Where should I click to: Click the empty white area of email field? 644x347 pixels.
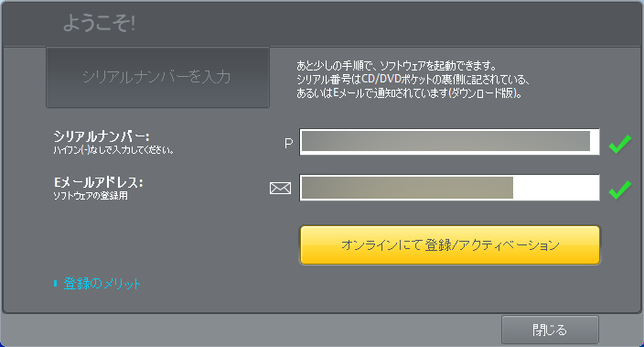(555, 188)
